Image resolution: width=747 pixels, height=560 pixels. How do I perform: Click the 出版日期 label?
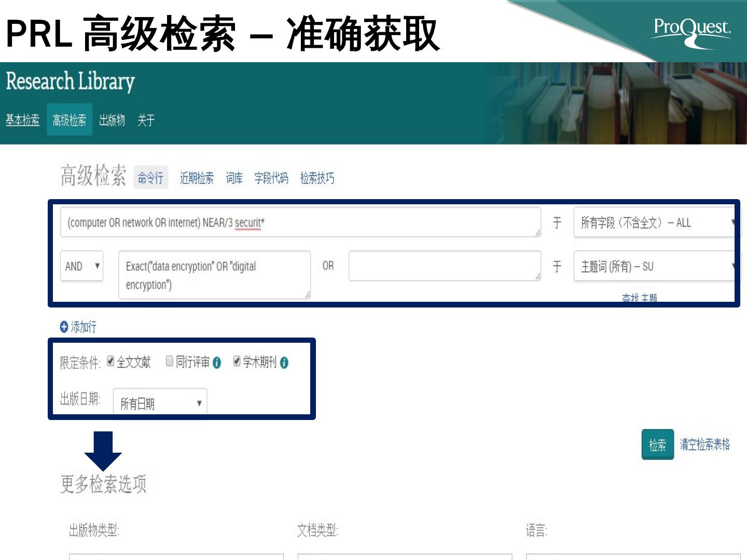point(80,399)
